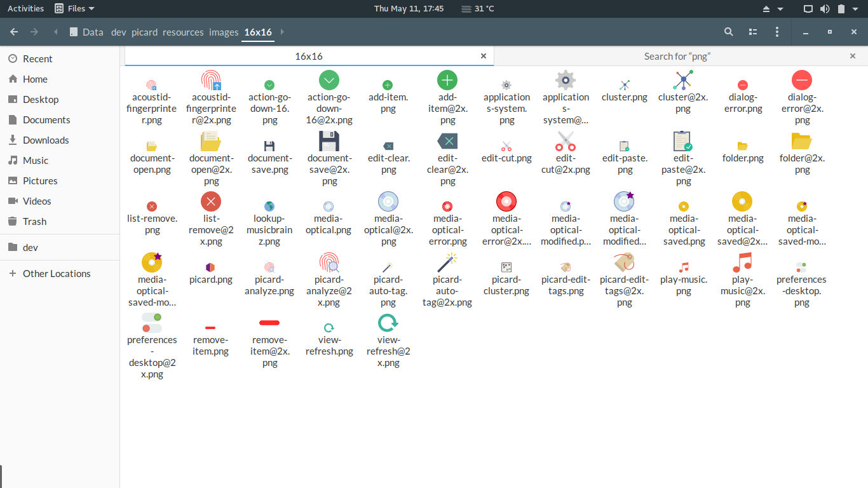
Task: Toggle between list and grid view
Action: (x=753, y=32)
